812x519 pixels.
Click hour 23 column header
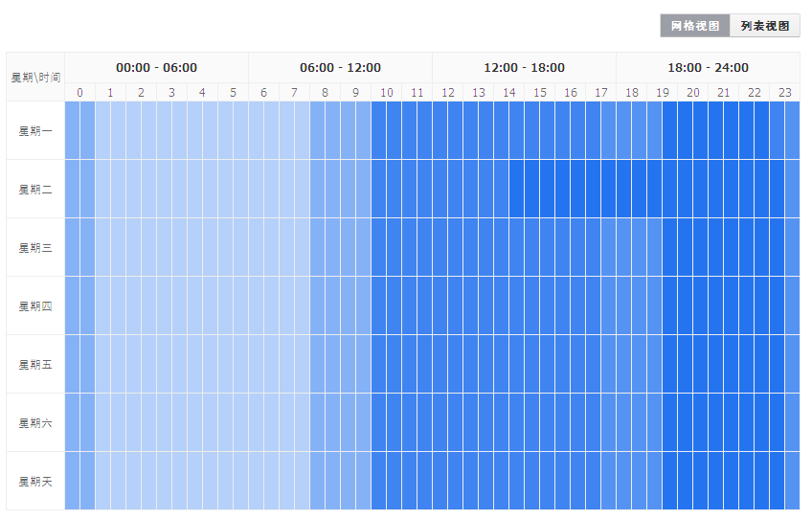(784, 92)
